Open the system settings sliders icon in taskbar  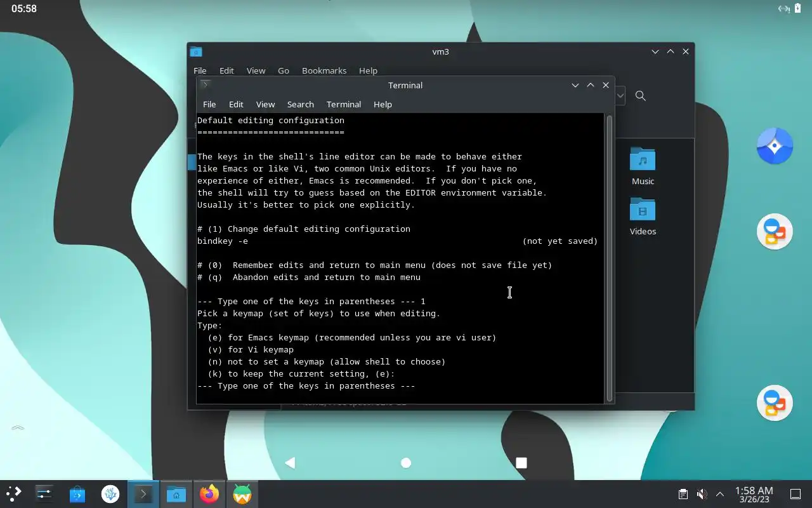click(x=44, y=494)
